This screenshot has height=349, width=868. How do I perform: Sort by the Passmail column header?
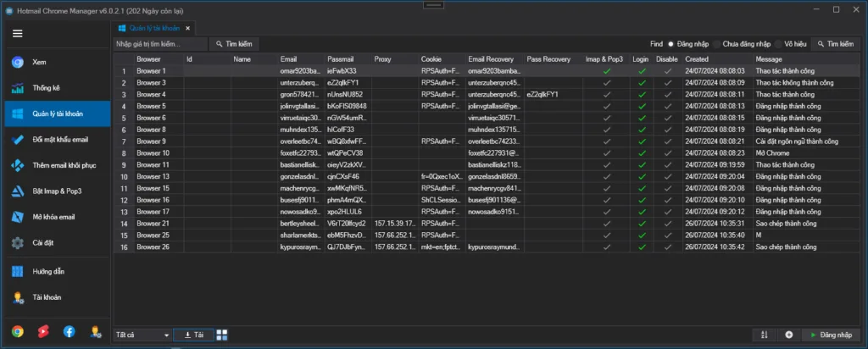[x=348, y=58]
